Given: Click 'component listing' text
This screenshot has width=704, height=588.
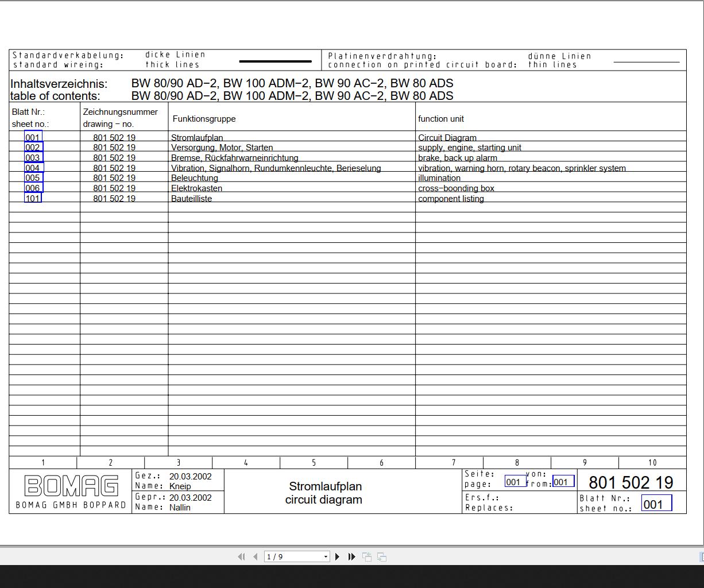Looking at the screenshot, I should tap(451, 199).
